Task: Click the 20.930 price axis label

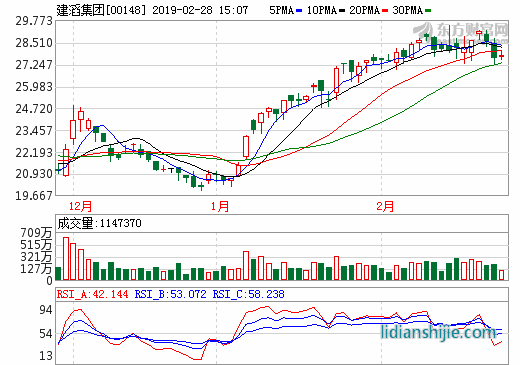Action: (34, 174)
